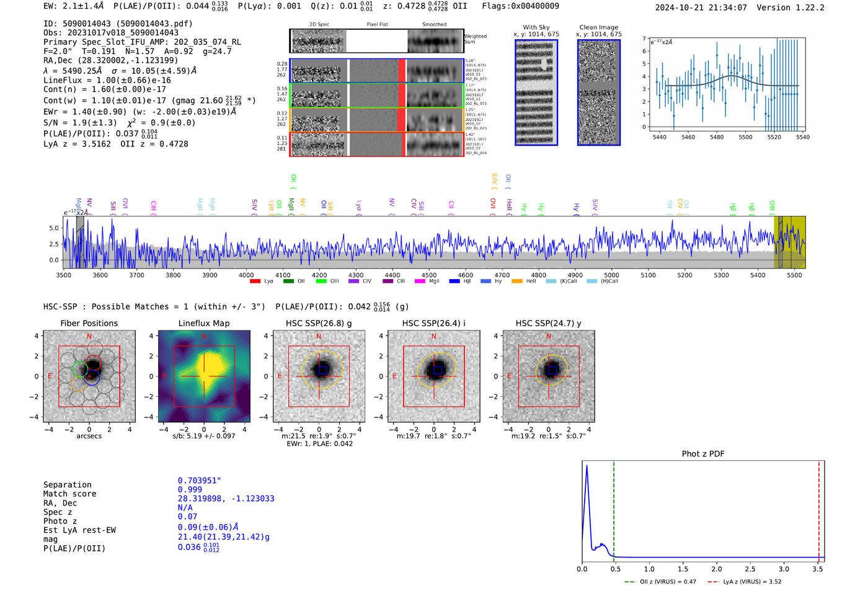Click the Match score value 0.999

tap(190, 489)
